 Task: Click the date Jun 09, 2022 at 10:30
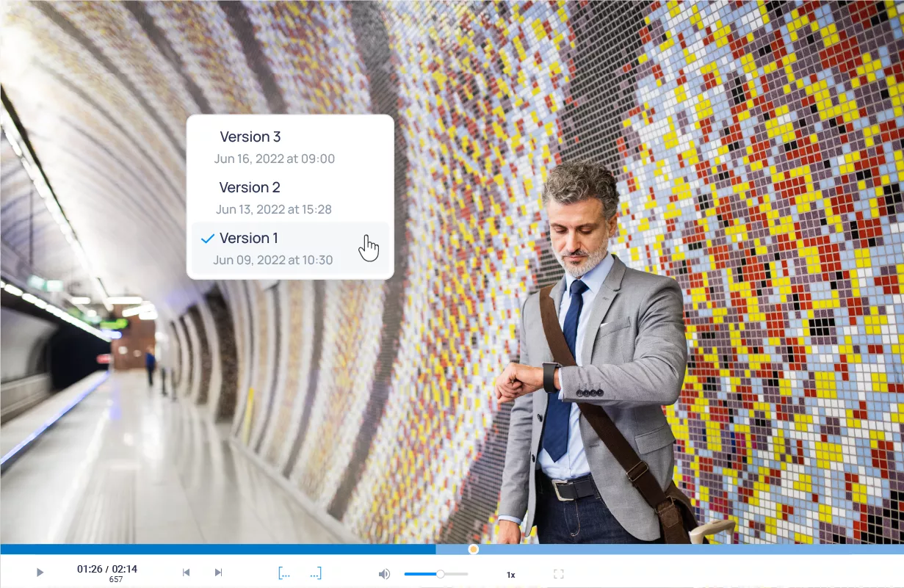pyautogui.click(x=273, y=260)
